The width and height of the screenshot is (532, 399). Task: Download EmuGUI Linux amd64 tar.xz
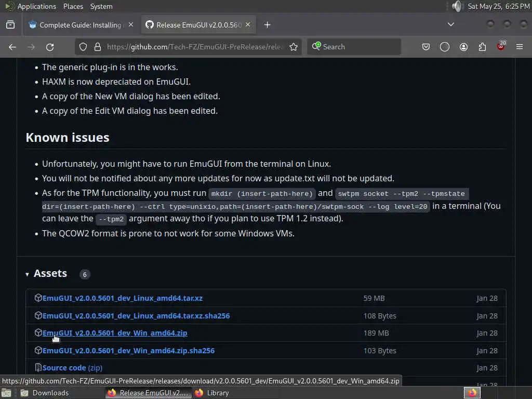click(x=123, y=298)
